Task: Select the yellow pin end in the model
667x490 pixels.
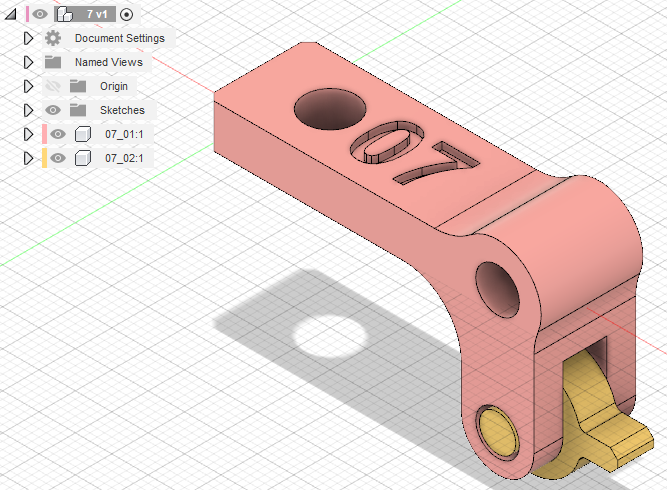Action: pyautogui.click(x=499, y=432)
